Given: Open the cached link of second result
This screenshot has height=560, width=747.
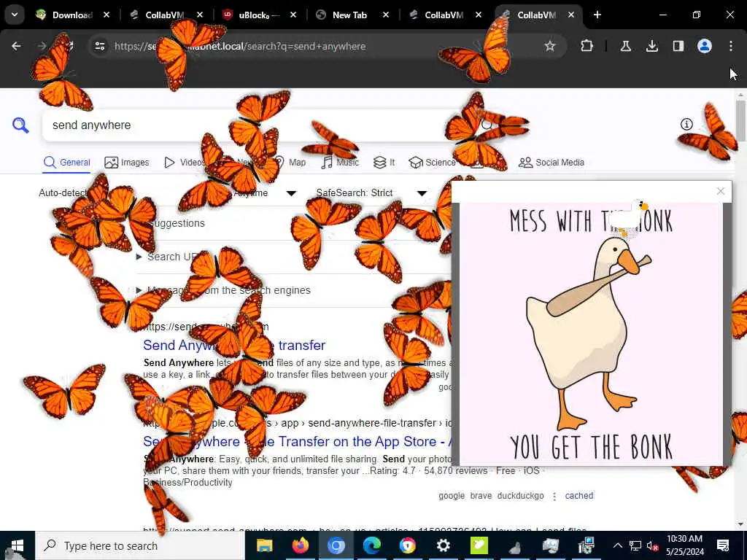Looking at the screenshot, I should (578, 496).
